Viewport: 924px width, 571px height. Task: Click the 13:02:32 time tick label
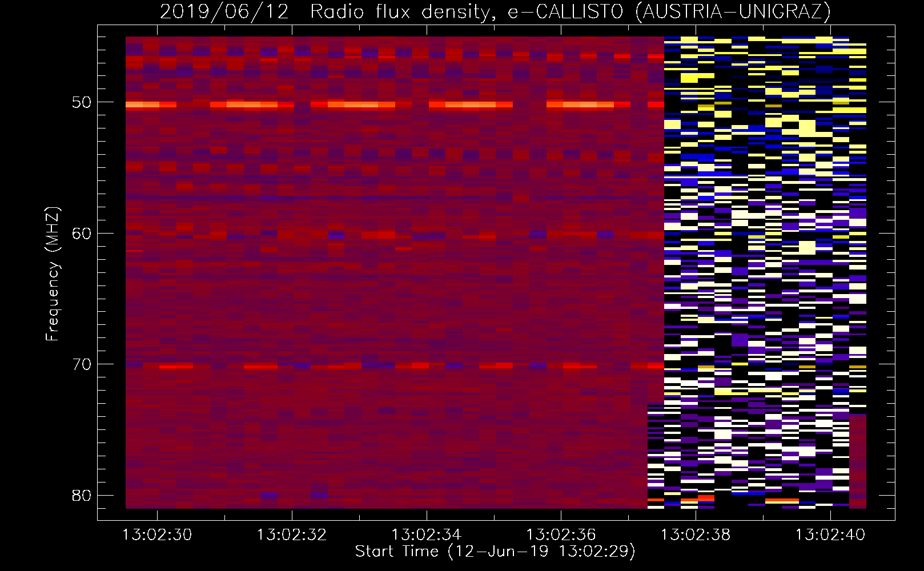[x=292, y=534]
